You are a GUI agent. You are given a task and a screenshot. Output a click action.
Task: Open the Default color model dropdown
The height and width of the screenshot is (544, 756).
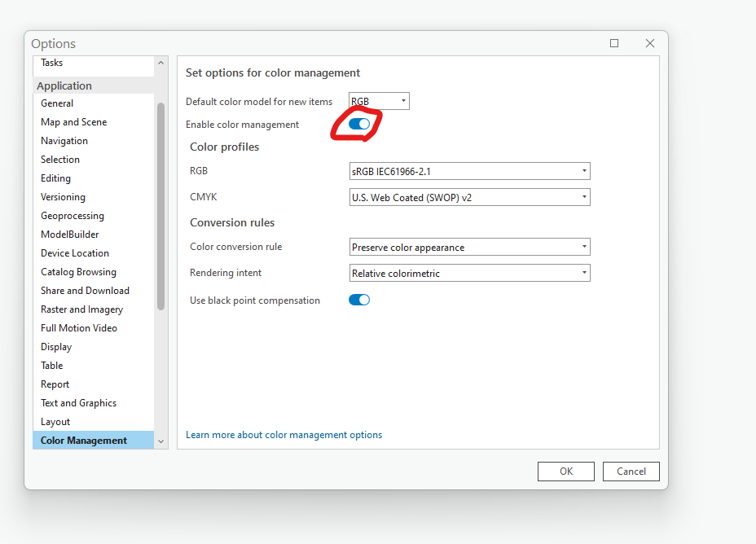(379, 101)
